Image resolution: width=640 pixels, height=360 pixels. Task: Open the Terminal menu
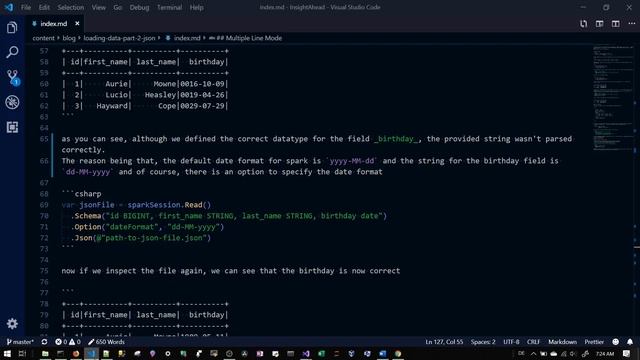(x=169, y=7)
